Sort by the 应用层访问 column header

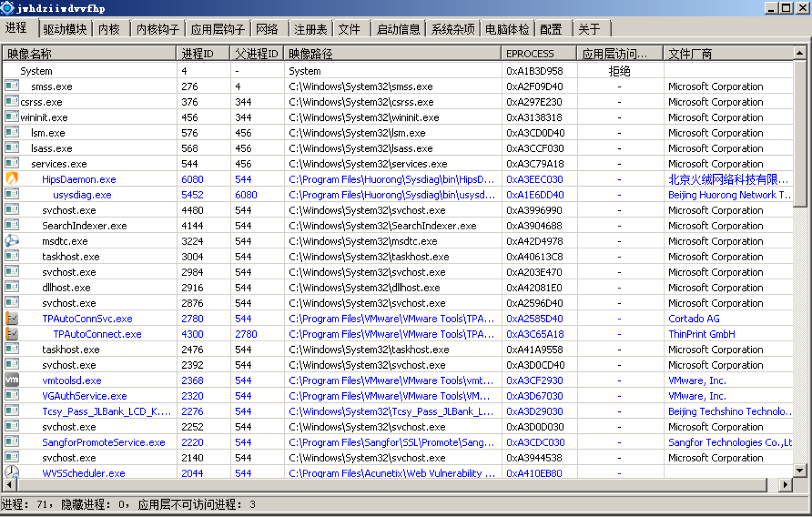(x=620, y=53)
